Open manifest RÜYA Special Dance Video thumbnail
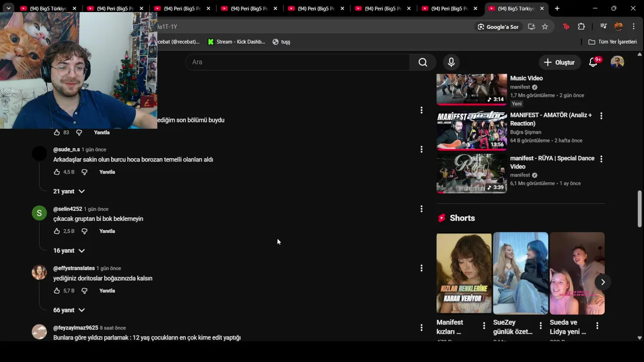This screenshot has height=362, width=644. (471, 173)
